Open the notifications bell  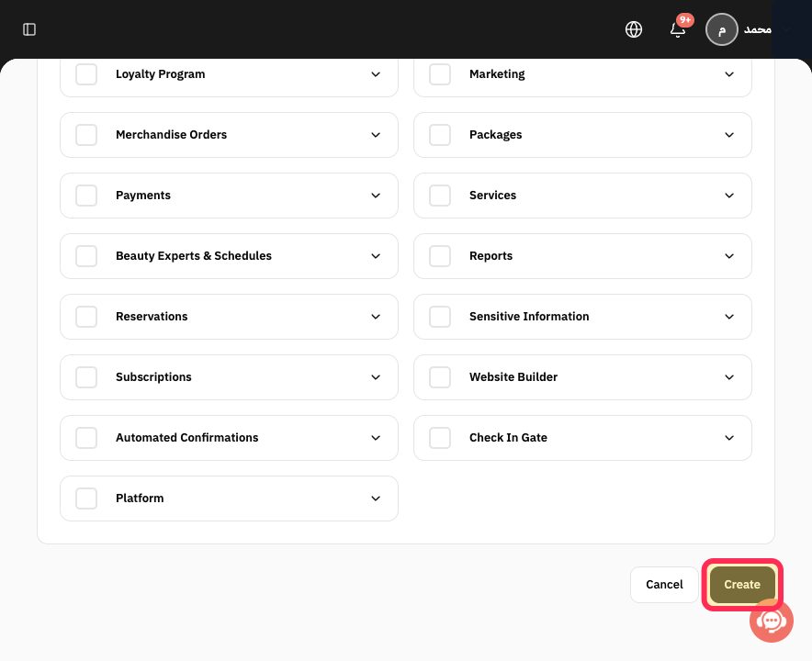click(678, 29)
